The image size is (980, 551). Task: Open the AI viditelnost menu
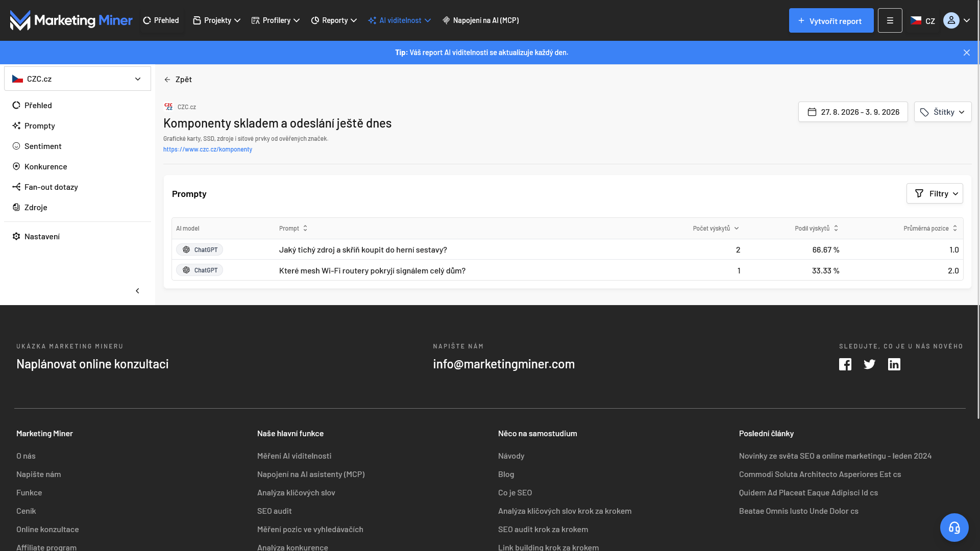400,20
